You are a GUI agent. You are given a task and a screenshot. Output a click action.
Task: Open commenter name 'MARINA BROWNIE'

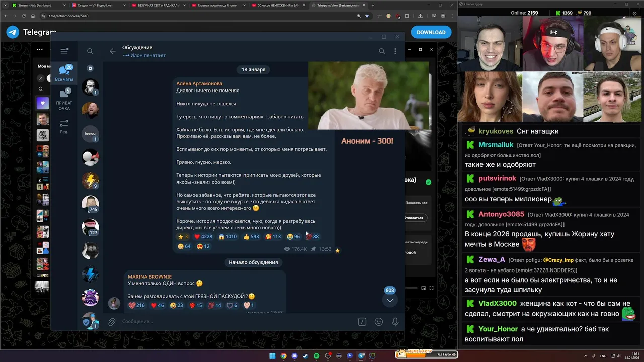point(149,277)
